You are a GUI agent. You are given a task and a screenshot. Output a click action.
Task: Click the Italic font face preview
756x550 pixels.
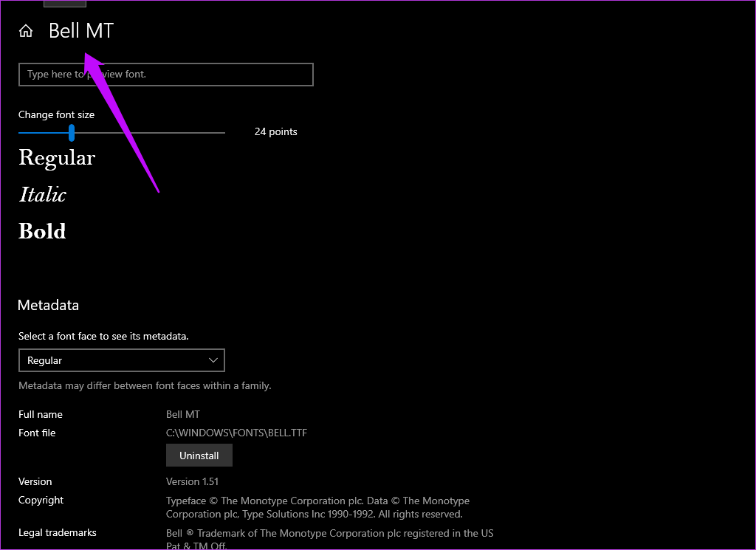pos(43,195)
